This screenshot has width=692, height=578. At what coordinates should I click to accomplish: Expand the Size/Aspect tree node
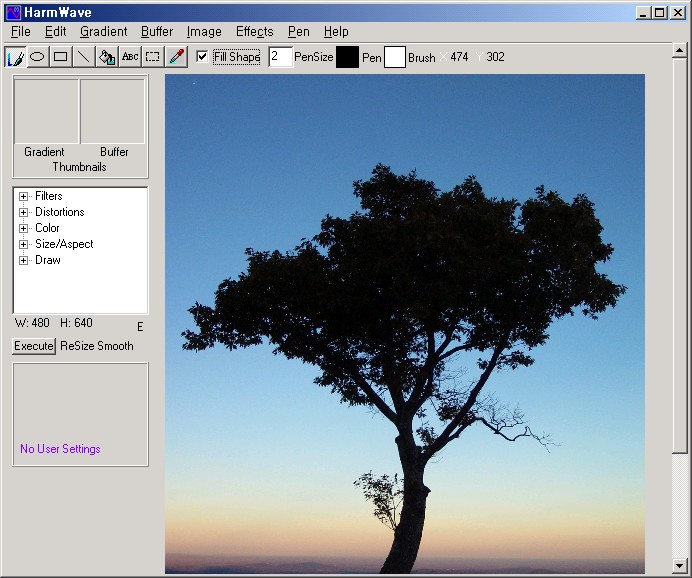point(24,244)
